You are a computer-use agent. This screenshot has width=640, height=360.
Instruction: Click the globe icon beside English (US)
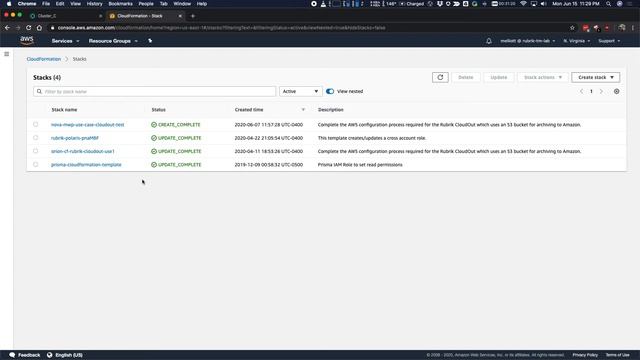(x=49, y=355)
